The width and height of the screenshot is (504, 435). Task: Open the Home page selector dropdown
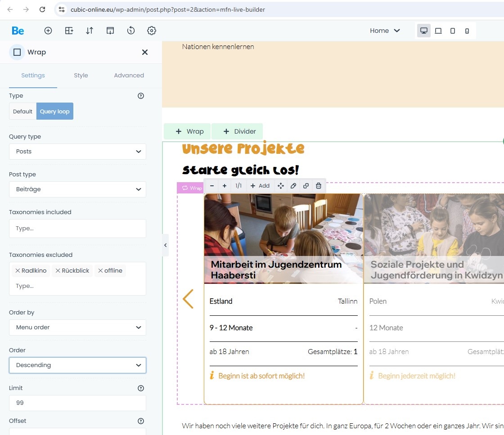[x=385, y=31]
